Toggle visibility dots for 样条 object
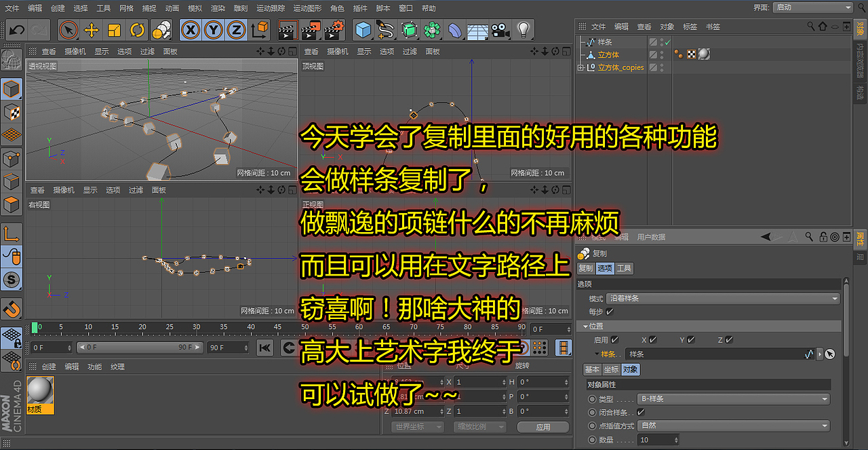The height and width of the screenshot is (450, 868). (x=662, y=42)
